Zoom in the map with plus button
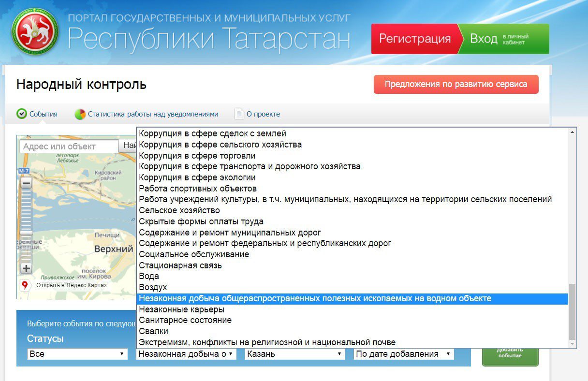This screenshot has width=588, height=381. (x=27, y=269)
